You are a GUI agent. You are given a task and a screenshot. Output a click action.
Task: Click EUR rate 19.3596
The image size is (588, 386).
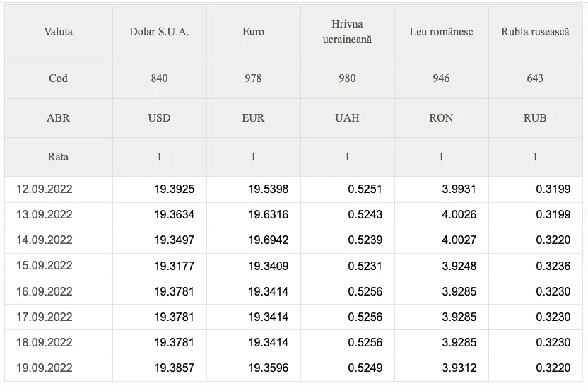click(x=269, y=368)
